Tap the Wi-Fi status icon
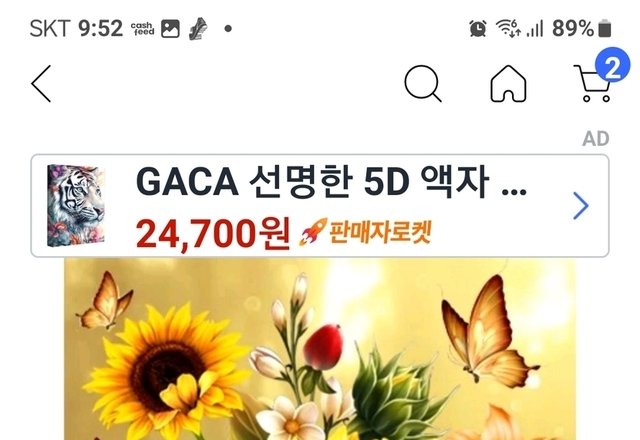 (508, 28)
